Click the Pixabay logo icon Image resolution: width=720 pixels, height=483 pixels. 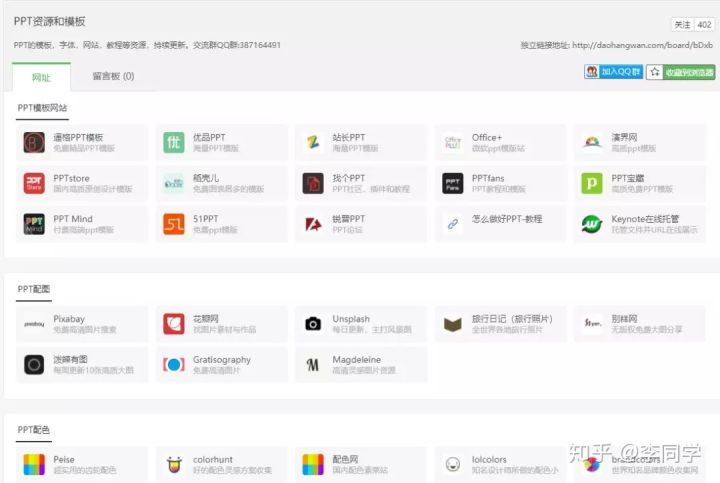tap(34, 324)
